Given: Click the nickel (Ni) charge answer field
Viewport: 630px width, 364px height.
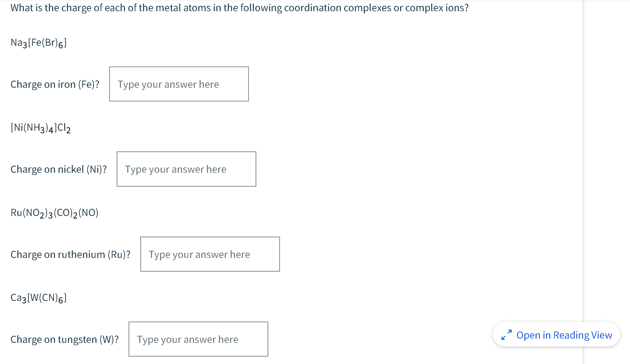Looking at the screenshot, I should pos(186,169).
